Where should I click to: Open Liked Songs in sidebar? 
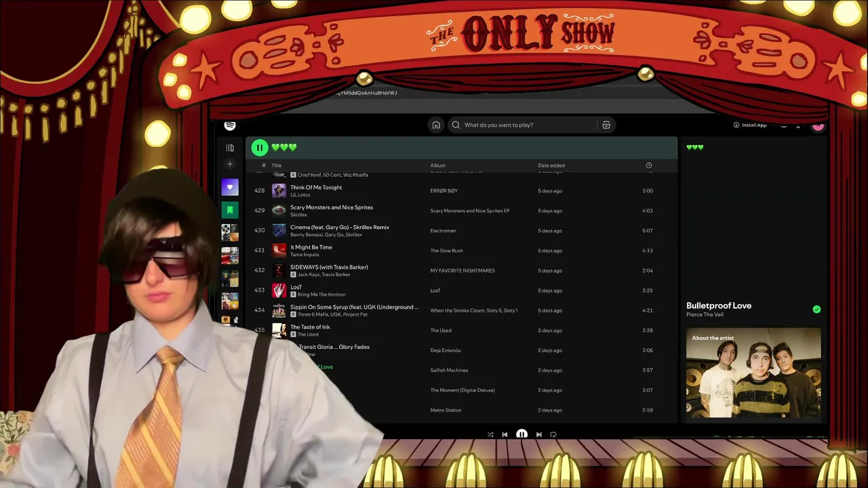tap(230, 187)
